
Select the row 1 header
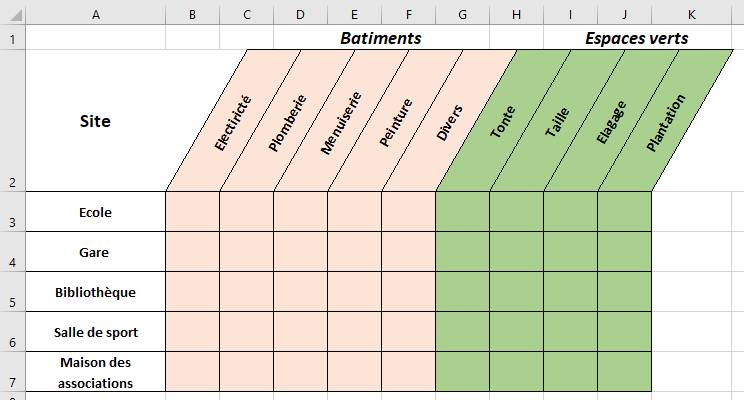12,38
